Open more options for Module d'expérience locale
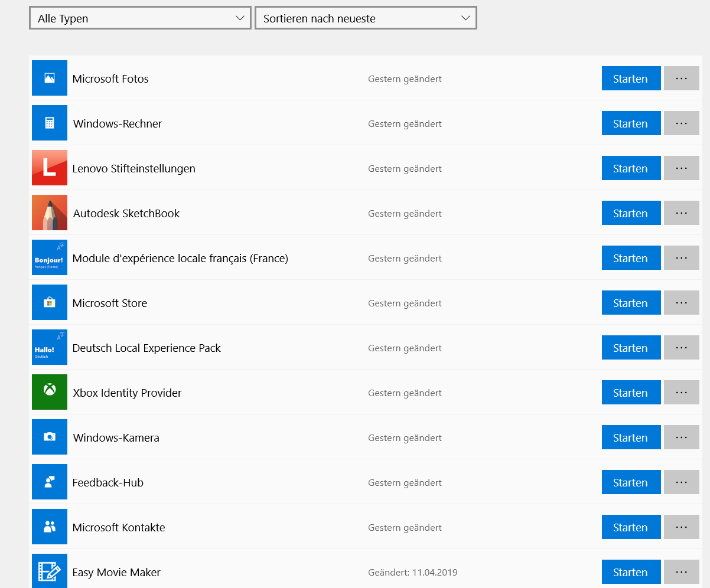Image resolution: width=710 pixels, height=588 pixels. pyautogui.click(x=682, y=258)
